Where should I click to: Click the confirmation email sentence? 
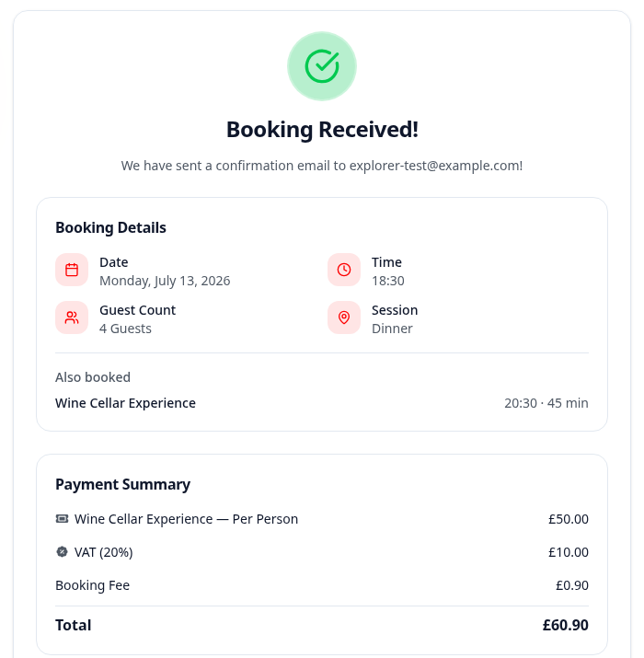[322, 166]
